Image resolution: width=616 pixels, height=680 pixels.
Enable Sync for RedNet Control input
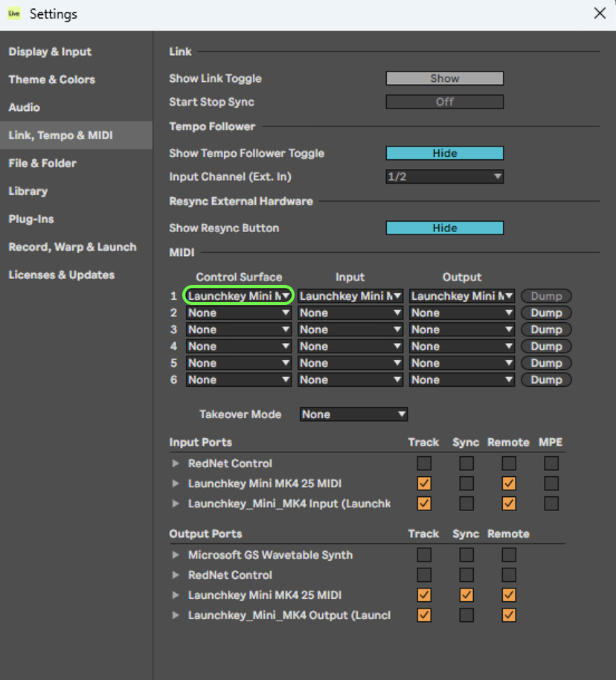466,464
